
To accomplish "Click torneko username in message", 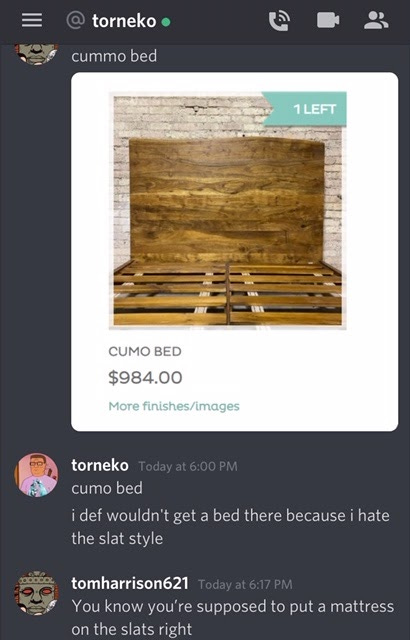I will [x=100, y=465].
